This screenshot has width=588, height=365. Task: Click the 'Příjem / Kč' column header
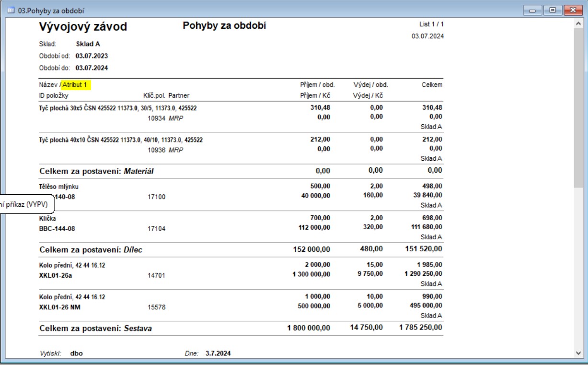click(x=315, y=95)
